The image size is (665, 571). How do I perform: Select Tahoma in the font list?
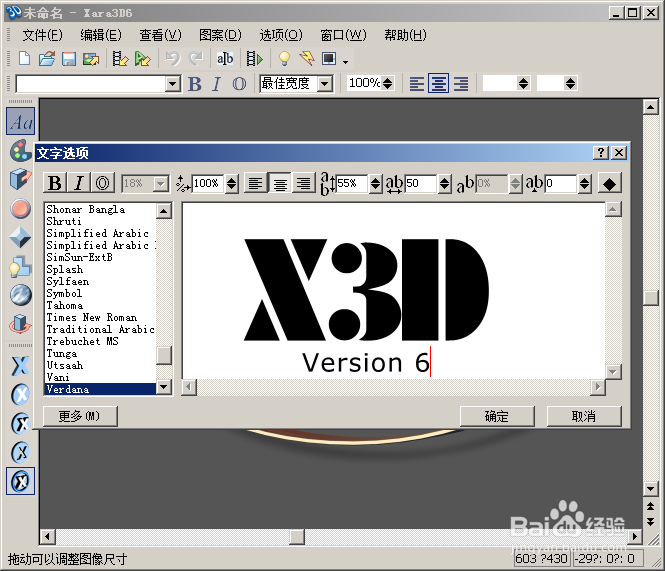[x=100, y=305]
